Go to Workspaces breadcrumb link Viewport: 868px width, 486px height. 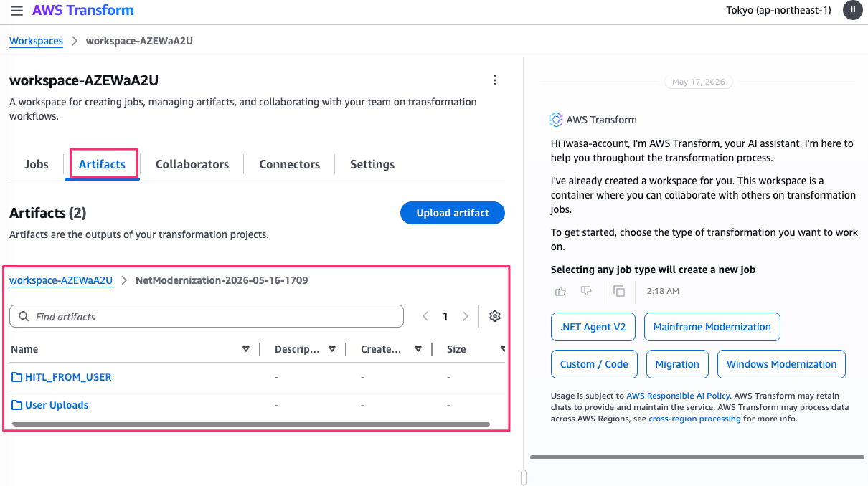[x=36, y=41]
